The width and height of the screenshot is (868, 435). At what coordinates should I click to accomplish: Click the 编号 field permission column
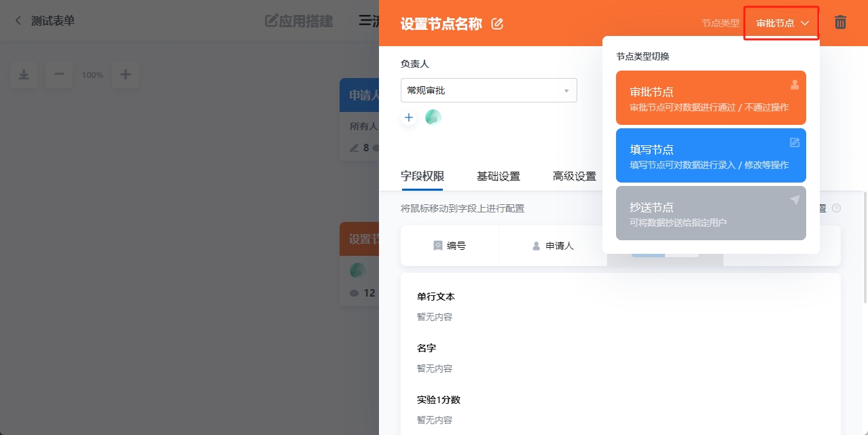tap(450, 246)
